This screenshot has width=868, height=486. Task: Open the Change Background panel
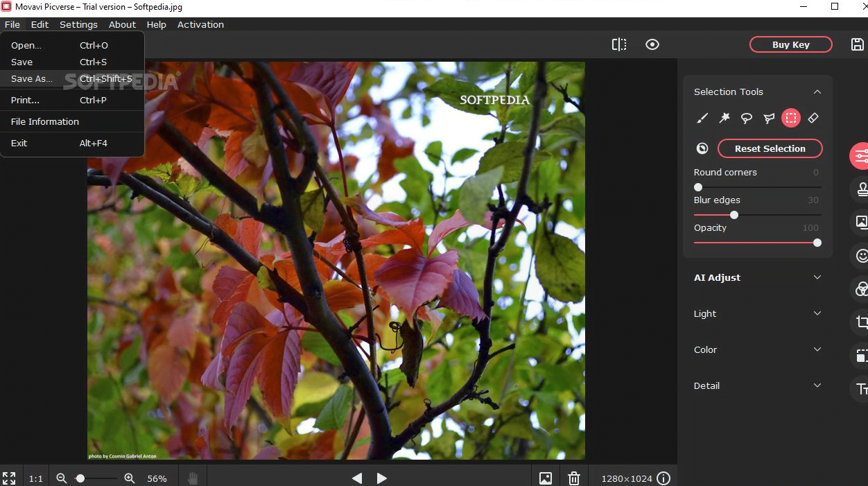pyautogui.click(x=860, y=222)
